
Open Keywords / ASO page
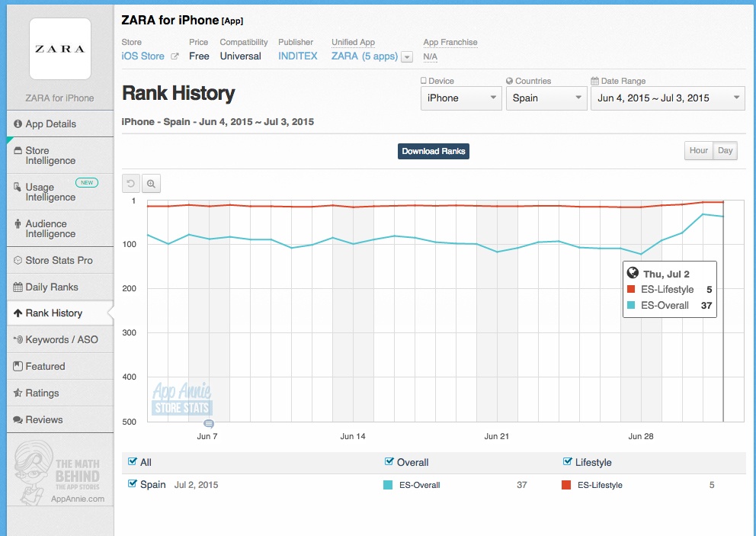(x=60, y=339)
